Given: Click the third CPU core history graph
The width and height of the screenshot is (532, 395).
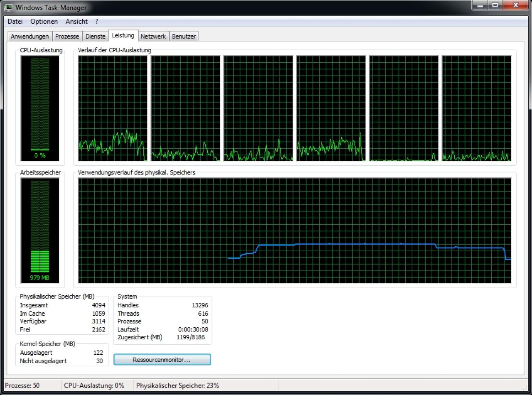Looking at the screenshot, I should click(x=258, y=108).
